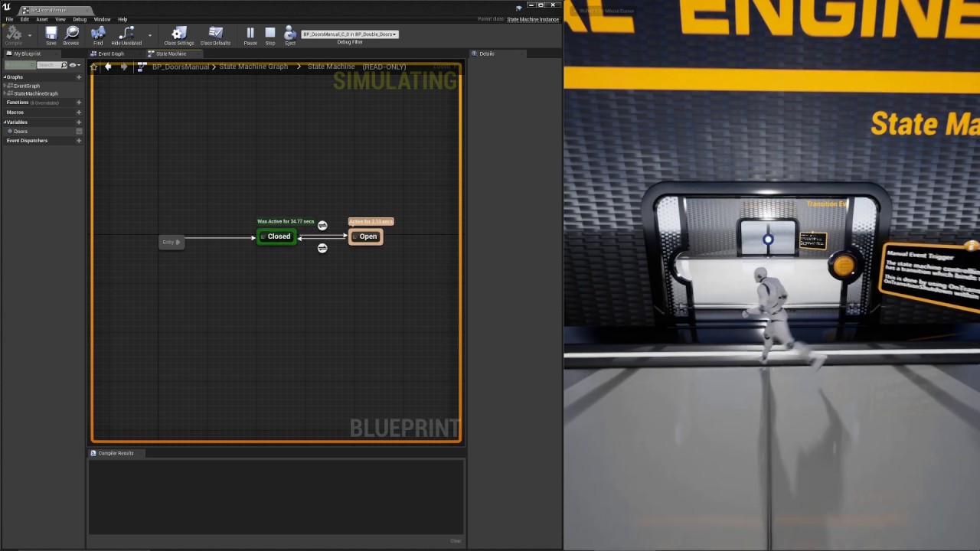Screen dimensions: 980x551
Task: Open Class Defaults
Action: pos(215,35)
